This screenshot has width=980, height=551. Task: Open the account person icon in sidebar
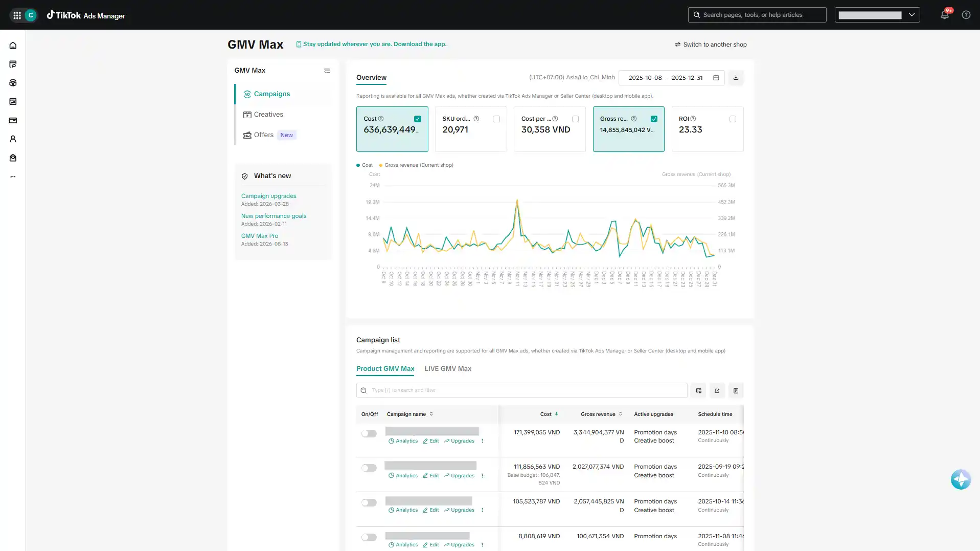point(13,139)
